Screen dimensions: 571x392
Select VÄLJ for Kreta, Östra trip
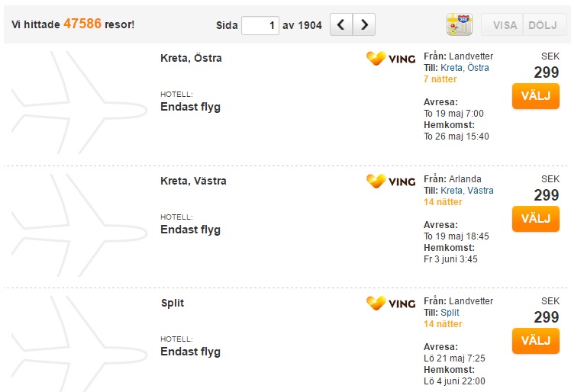coord(535,96)
